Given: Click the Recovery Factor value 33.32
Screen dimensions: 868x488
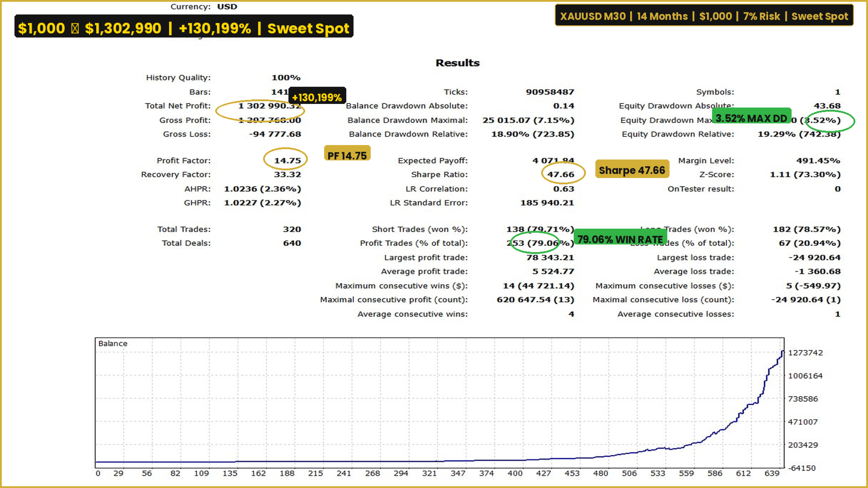Looking at the screenshot, I should (x=287, y=174).
